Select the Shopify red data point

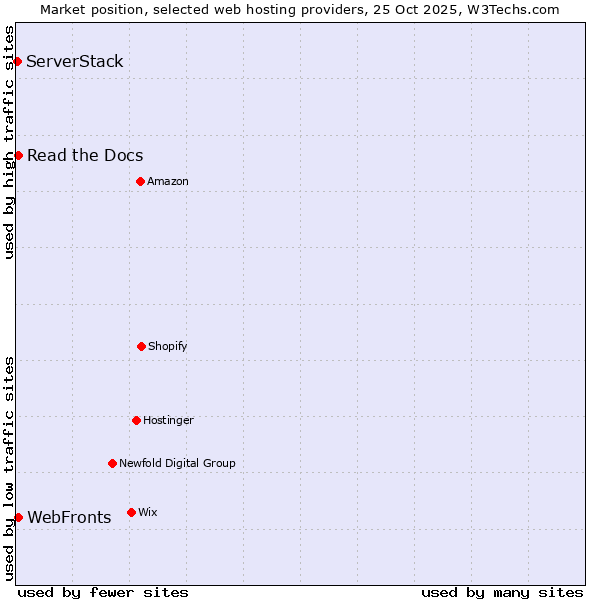(x=141, y=346)
